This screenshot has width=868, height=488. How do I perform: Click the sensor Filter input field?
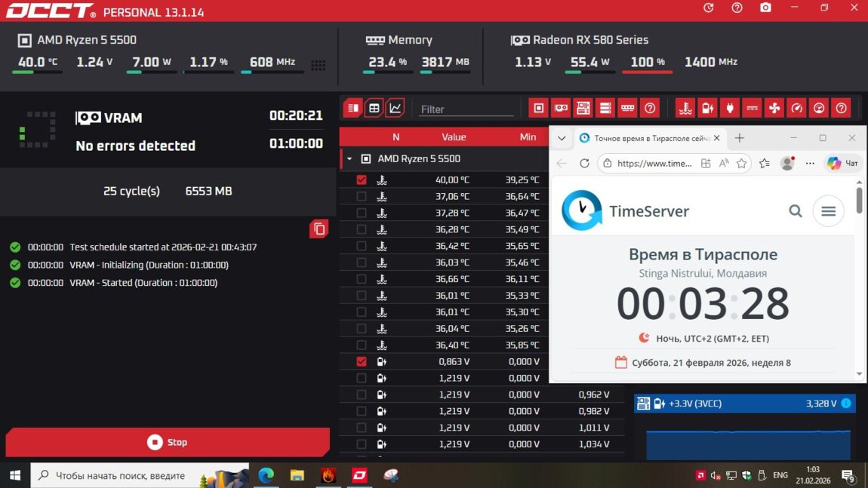coord(465,109)
